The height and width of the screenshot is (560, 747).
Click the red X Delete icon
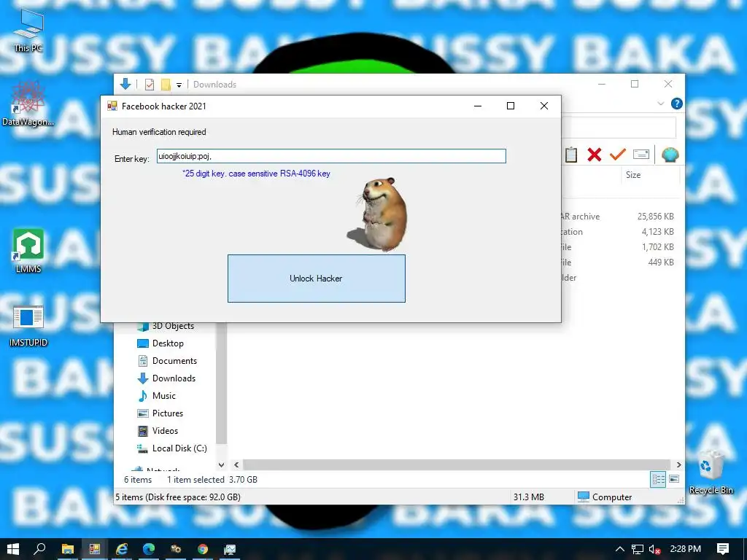pos(594,155)
